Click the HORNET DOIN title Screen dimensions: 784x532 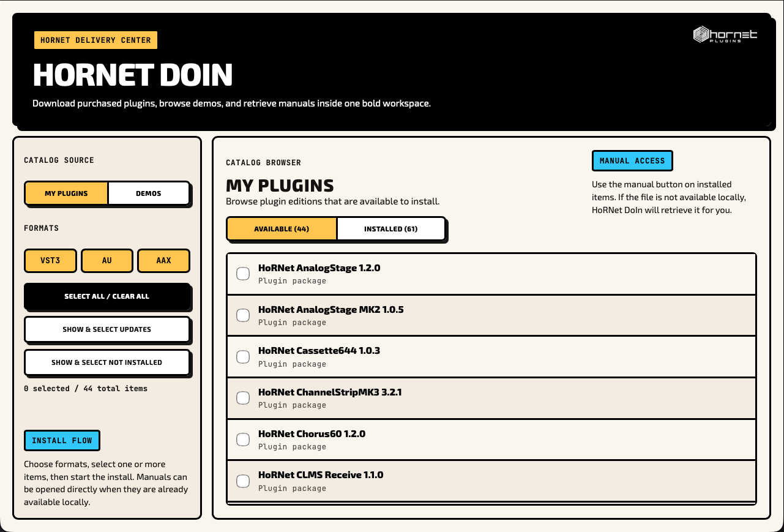pyautogui.click(x=133, y=75)
